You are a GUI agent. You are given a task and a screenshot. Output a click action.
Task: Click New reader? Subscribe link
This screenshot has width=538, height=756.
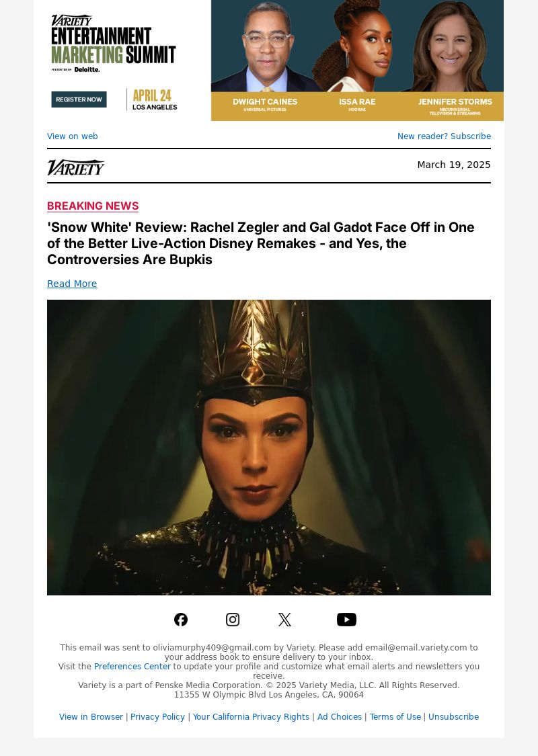[x=444, y=136]
